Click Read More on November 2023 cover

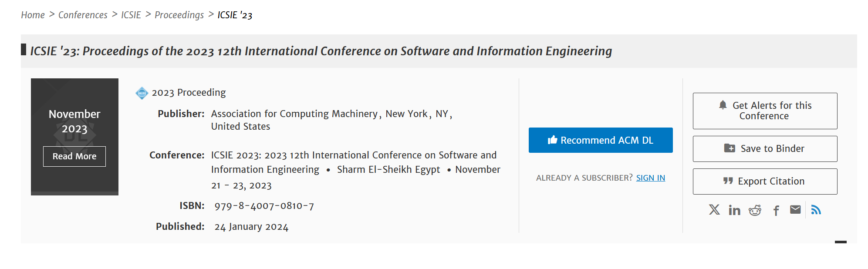(x=74, y=156)
